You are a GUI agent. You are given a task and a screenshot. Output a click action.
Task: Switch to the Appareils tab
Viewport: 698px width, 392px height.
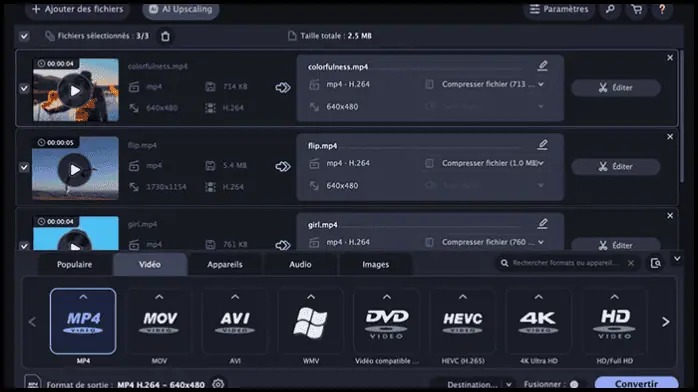[x=225, y=264]
